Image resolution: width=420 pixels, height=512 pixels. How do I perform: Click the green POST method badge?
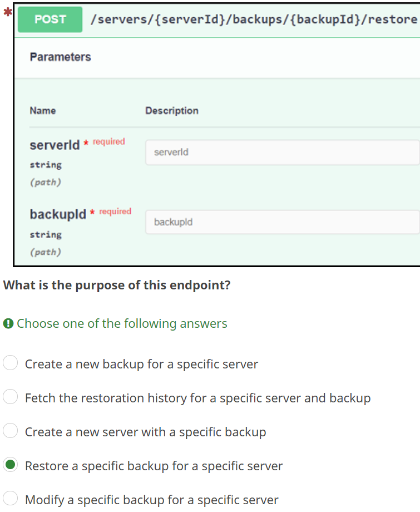click(x=50, y=19)
